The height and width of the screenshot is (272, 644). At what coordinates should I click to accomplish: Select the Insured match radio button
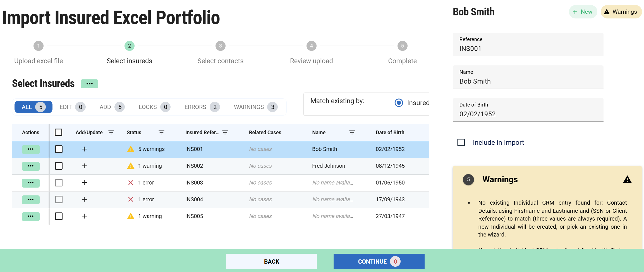tap(399, 103)
